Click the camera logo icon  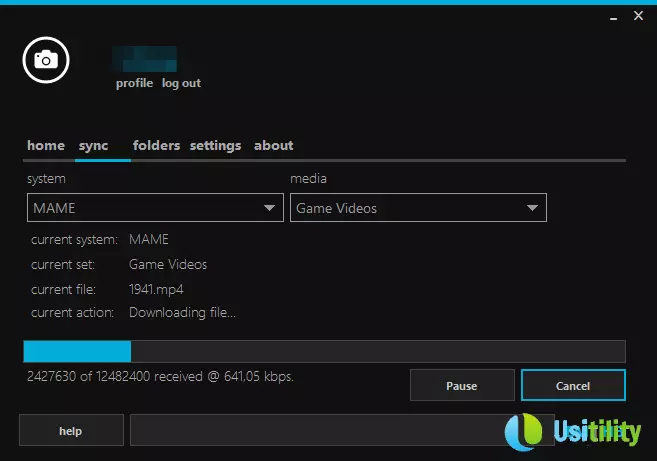(x=45, y=60)
